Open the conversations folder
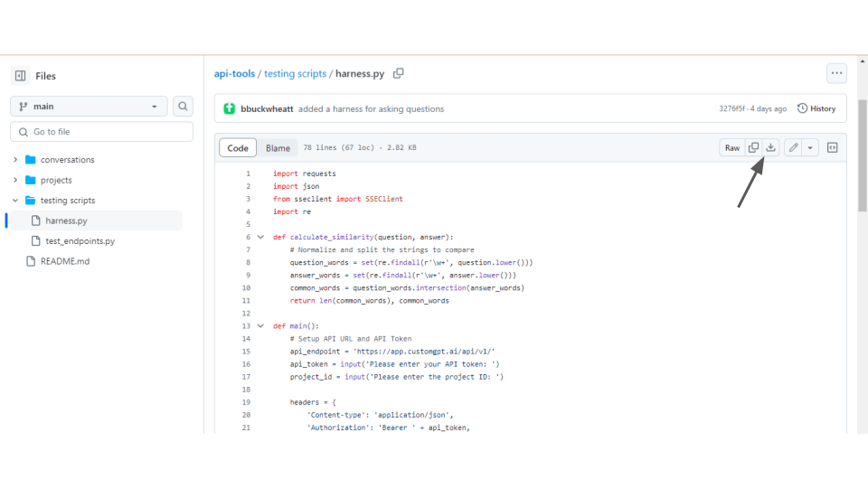 (67, 160)
